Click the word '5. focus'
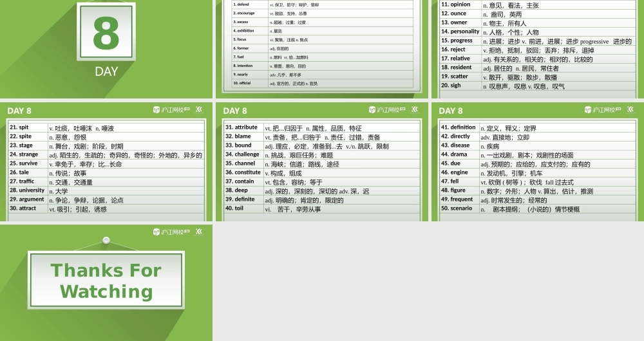This screenshot has height=341, width=644. pyautogui.click(x=240, y=39)
